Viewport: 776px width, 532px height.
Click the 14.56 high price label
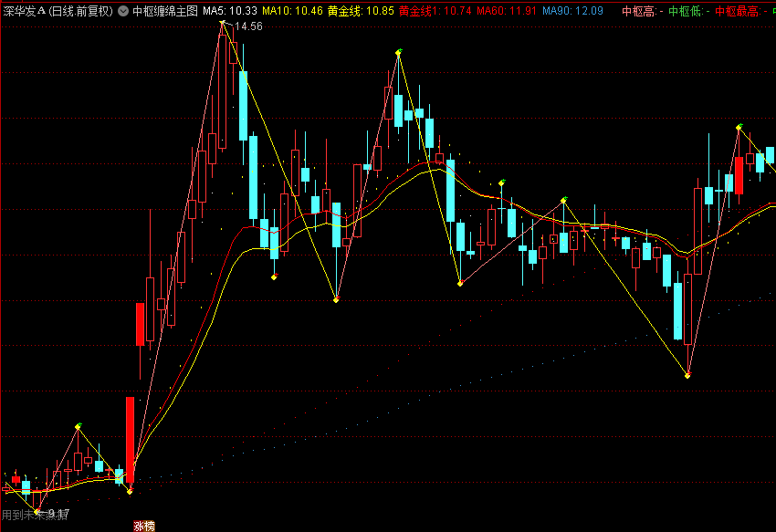(248, 26)
